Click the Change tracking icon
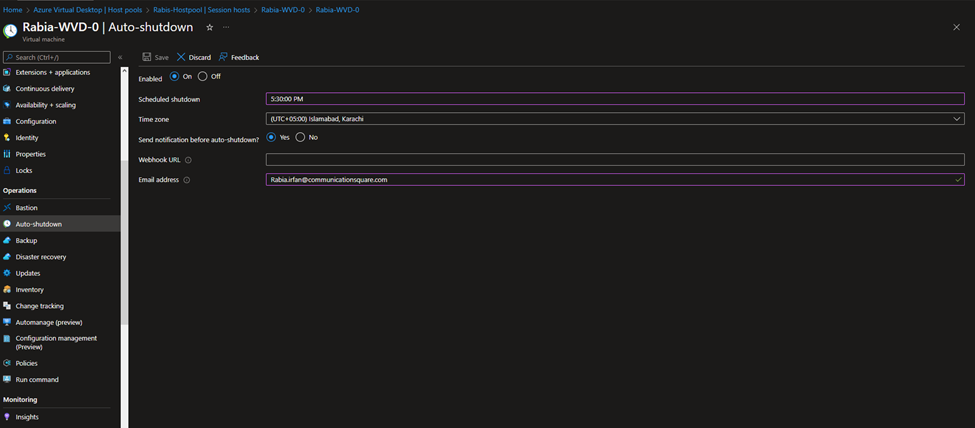The height and width of the screenshot is (428, 975). pyautogui.click(x=7, y=305)
